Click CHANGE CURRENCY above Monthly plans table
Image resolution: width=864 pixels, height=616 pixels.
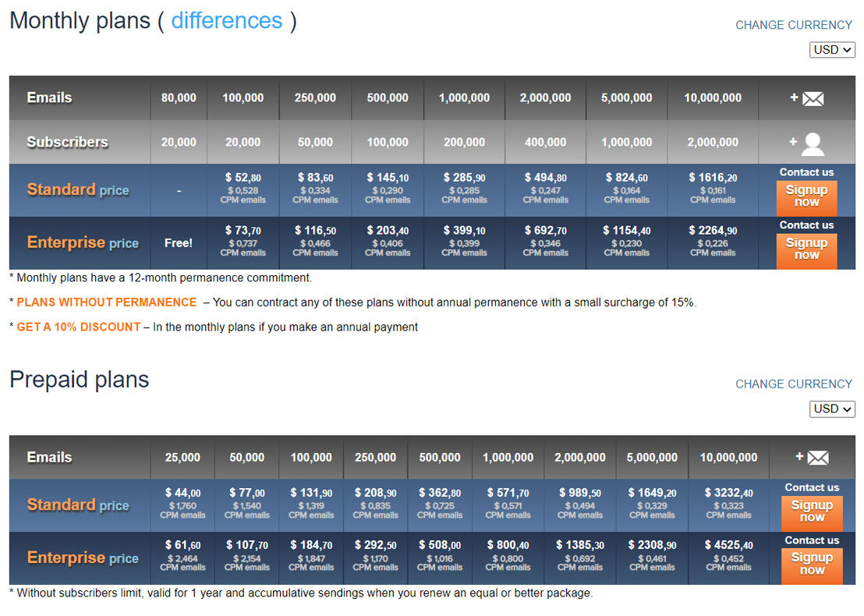(794, 26)
